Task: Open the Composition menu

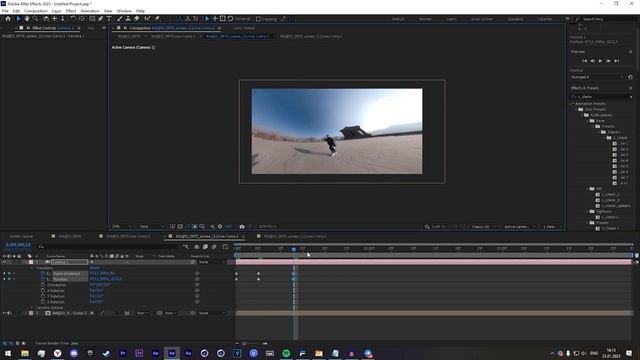Action: tap(36, 11)
